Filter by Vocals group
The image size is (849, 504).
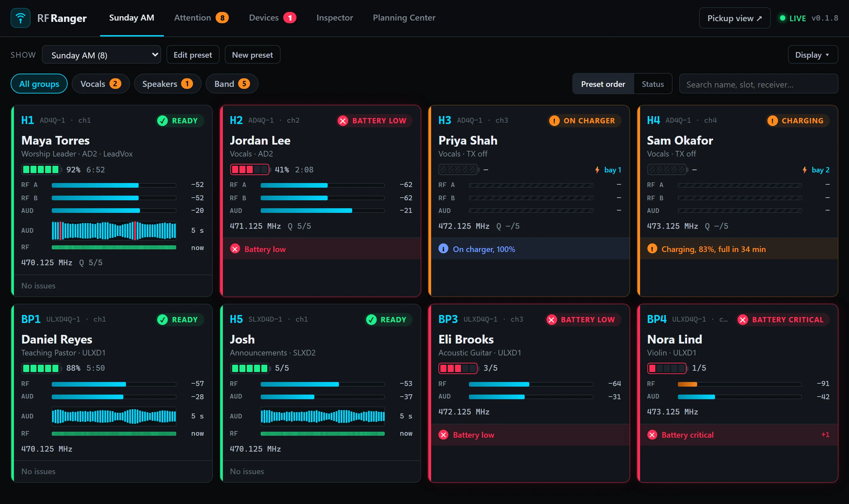(x=100, y=84)
